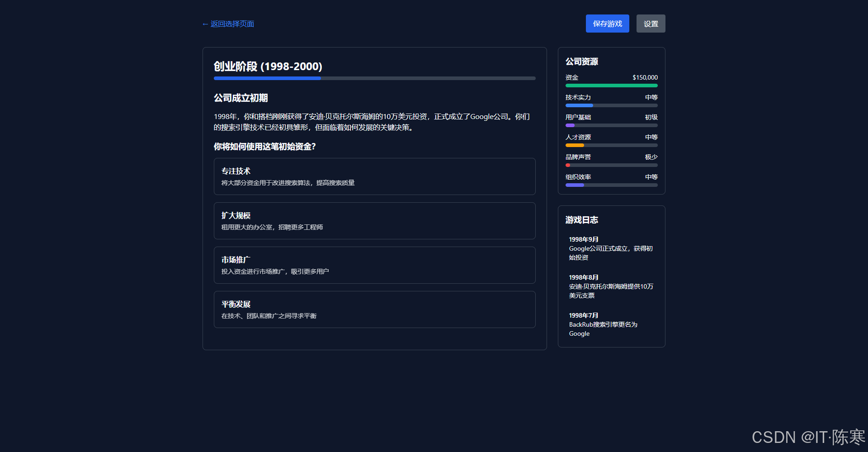Click the 人才资源 label
Screen dimensions: 868x452
[578, 137]
